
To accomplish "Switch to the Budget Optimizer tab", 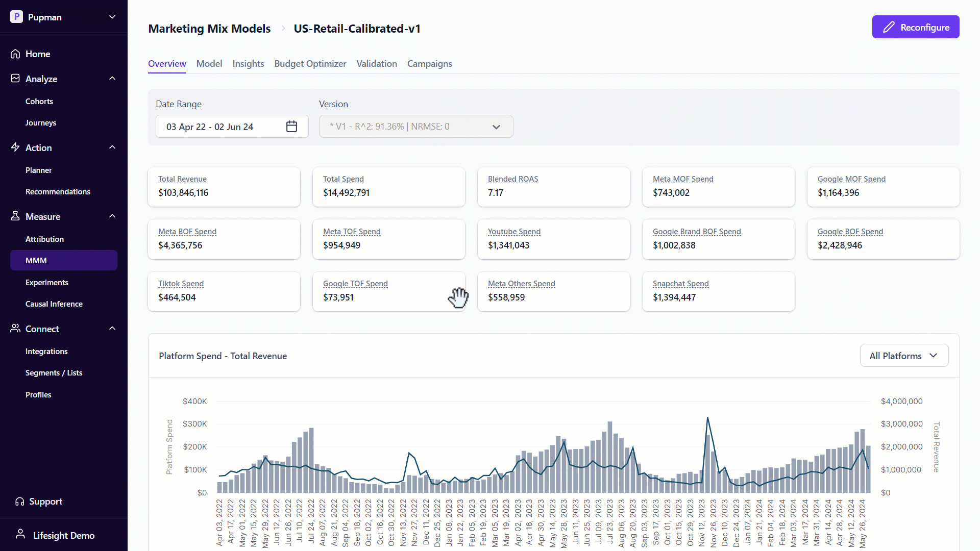I will pos(310,64).
